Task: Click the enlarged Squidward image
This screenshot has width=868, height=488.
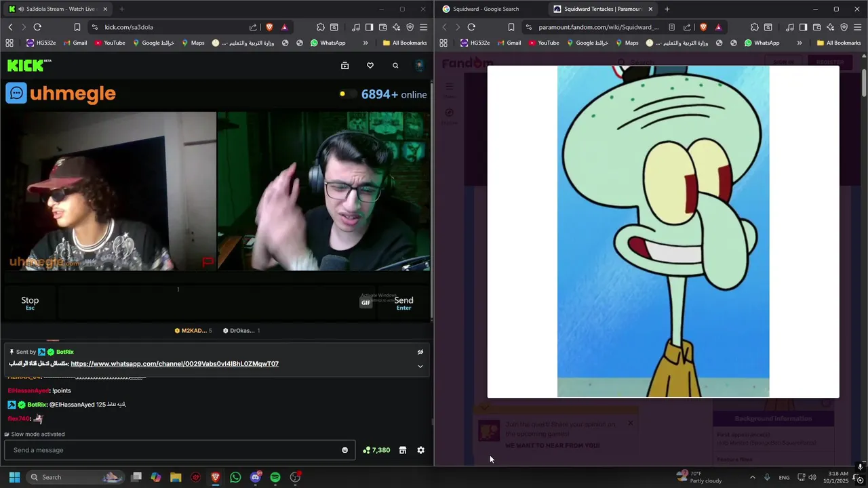Action: click(x=663, y=231)
